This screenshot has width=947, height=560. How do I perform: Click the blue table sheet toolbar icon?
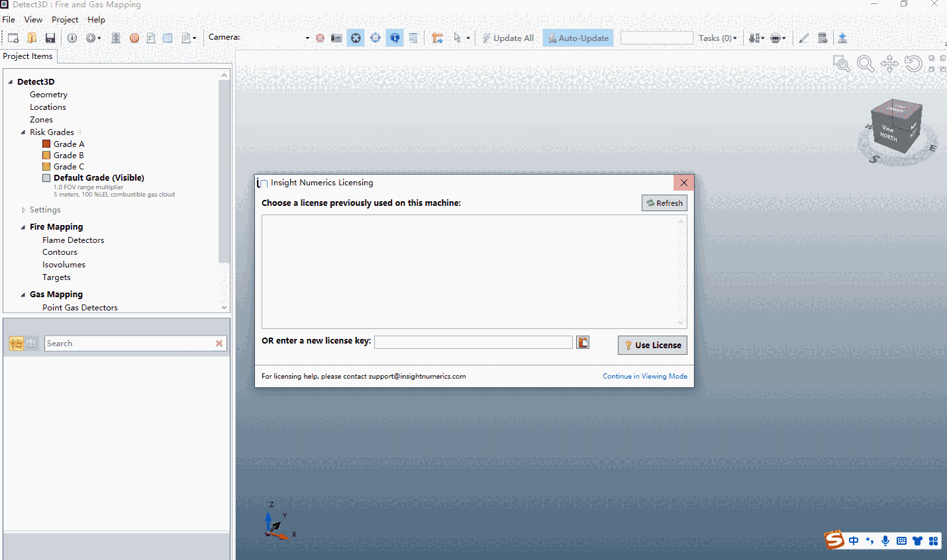click(168, 38)
